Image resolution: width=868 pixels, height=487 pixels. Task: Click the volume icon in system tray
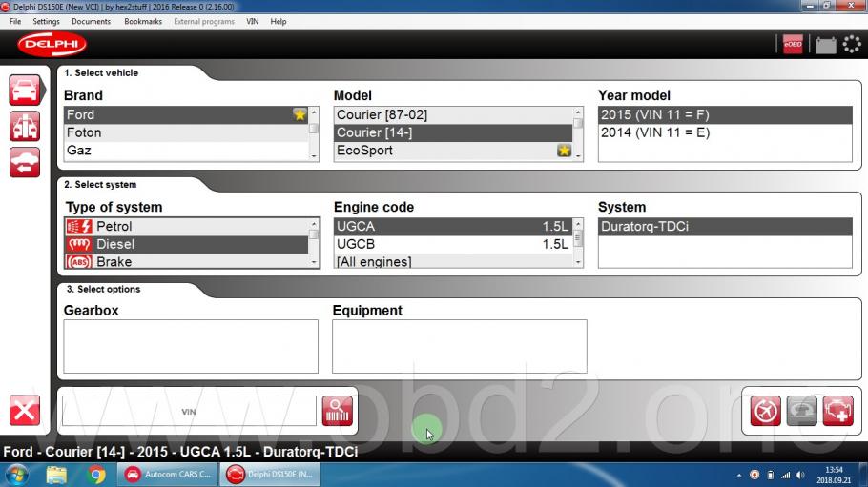[800, 476]
